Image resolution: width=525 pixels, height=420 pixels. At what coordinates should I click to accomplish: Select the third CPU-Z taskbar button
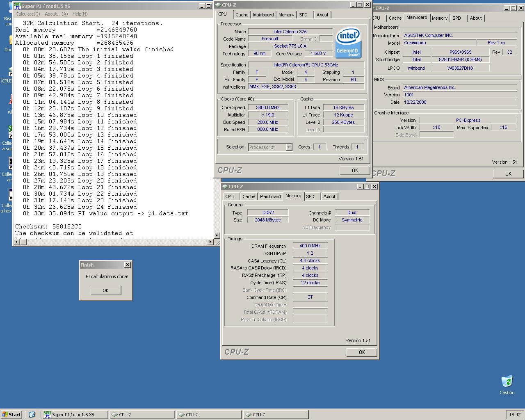pyautogui.click(x=276, y=414)
